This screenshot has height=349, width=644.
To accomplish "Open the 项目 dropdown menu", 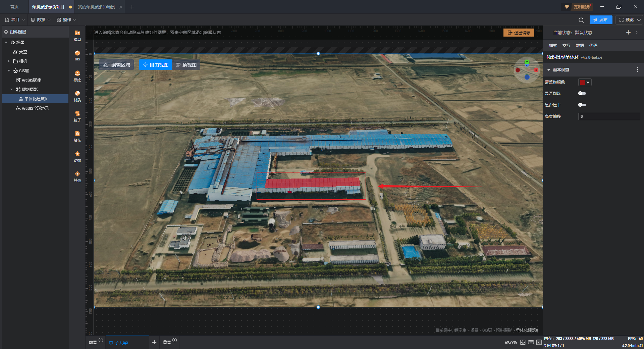I will coord(15,20).
